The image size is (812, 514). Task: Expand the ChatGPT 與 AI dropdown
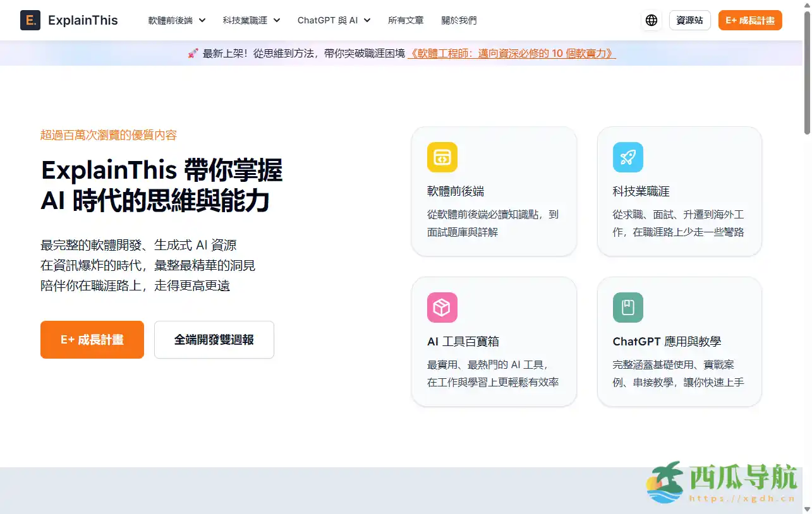[x=334, y=20]
